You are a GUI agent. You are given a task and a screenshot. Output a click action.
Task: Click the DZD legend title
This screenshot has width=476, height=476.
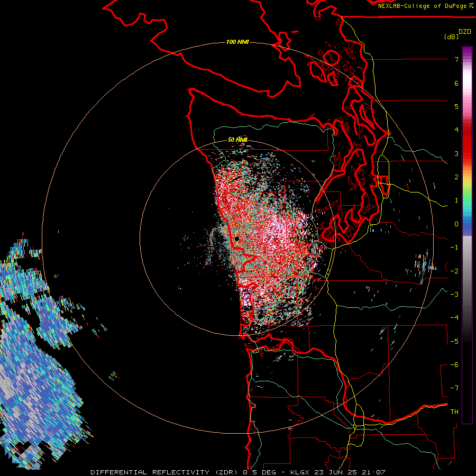[x=465, y=32]
